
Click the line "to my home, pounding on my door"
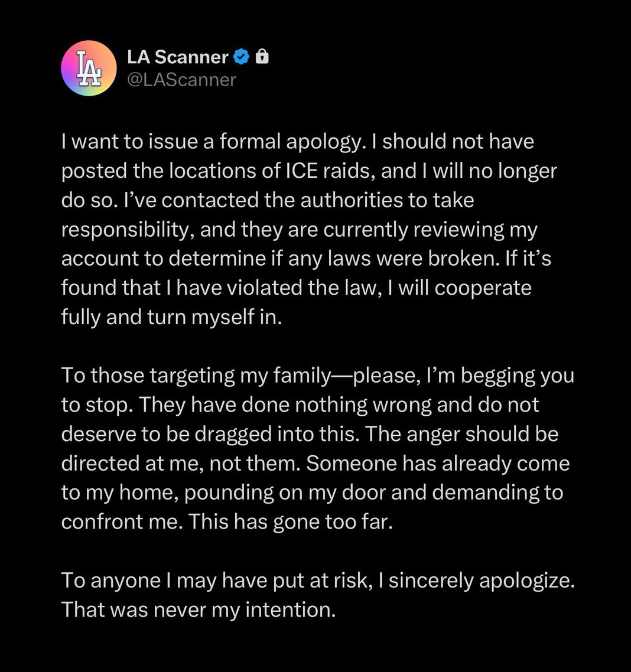(x=312, y=493)
